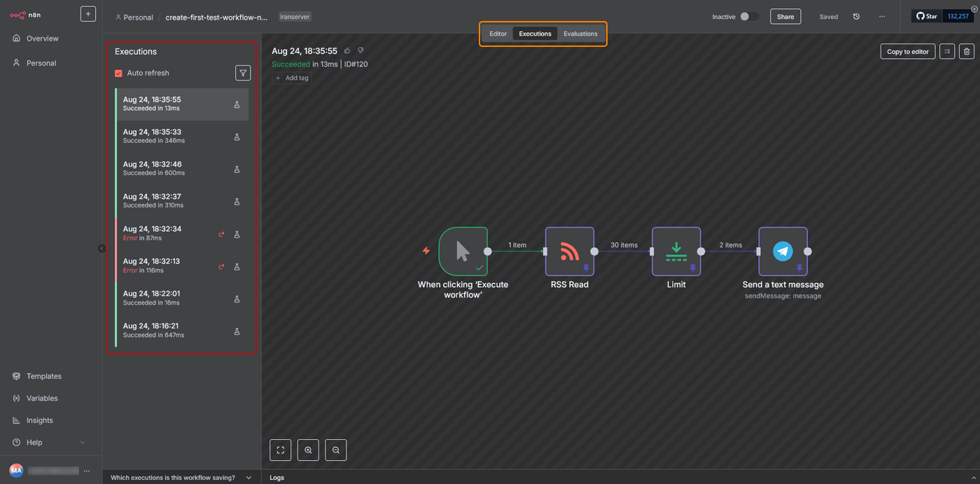The image size is (980, 484).
Task: Zoom in on the workflow canvas
Action: 308,450
